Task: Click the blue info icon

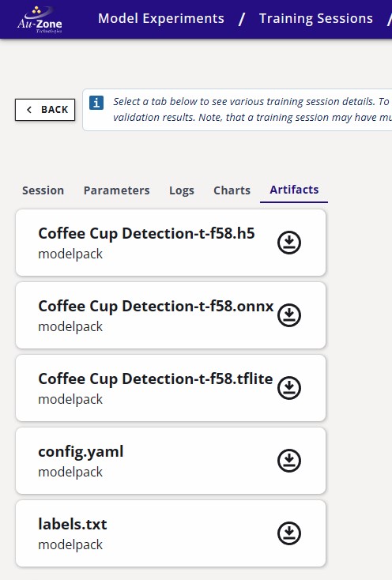Action: (96, 103)
